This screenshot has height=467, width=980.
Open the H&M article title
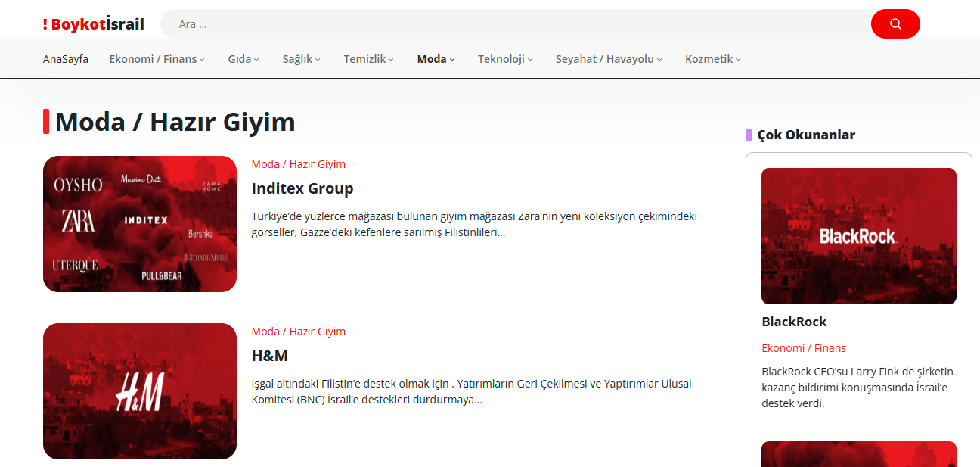(270, 356)
